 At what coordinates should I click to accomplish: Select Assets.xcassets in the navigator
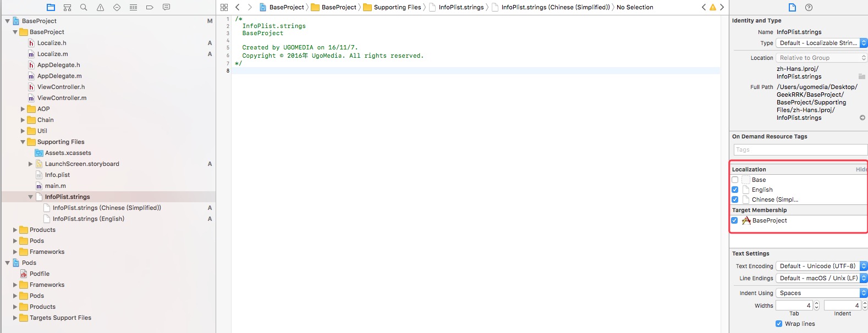click(x=68, y=153)
